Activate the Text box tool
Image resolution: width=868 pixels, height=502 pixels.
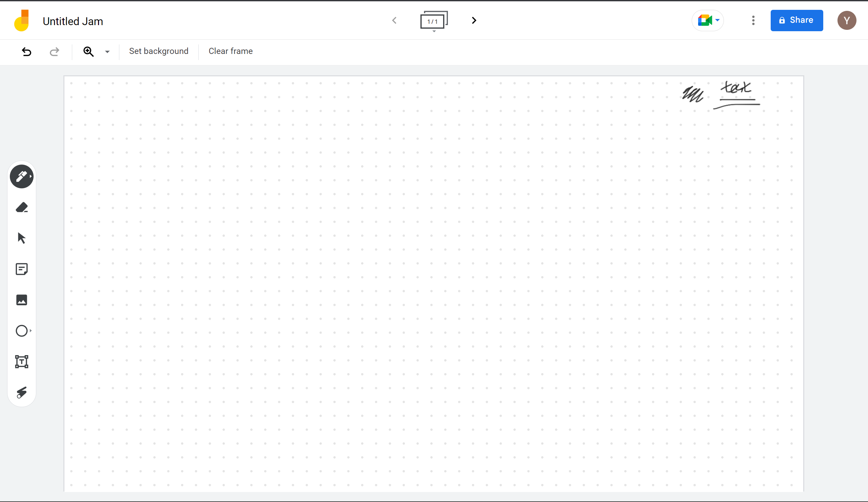pyautogui.click(x=21, y=362)
